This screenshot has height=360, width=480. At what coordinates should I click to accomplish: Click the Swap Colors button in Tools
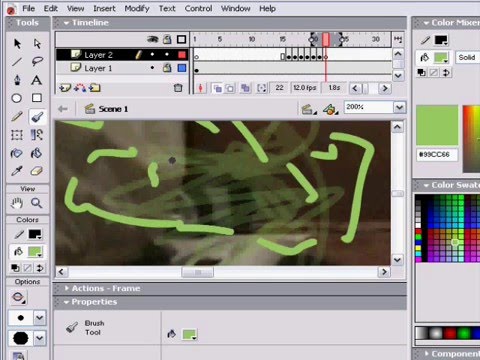[x=40, y=268]
